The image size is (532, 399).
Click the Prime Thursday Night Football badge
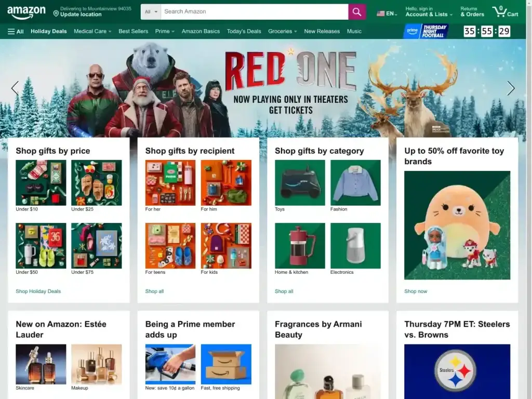coord(426,31)
